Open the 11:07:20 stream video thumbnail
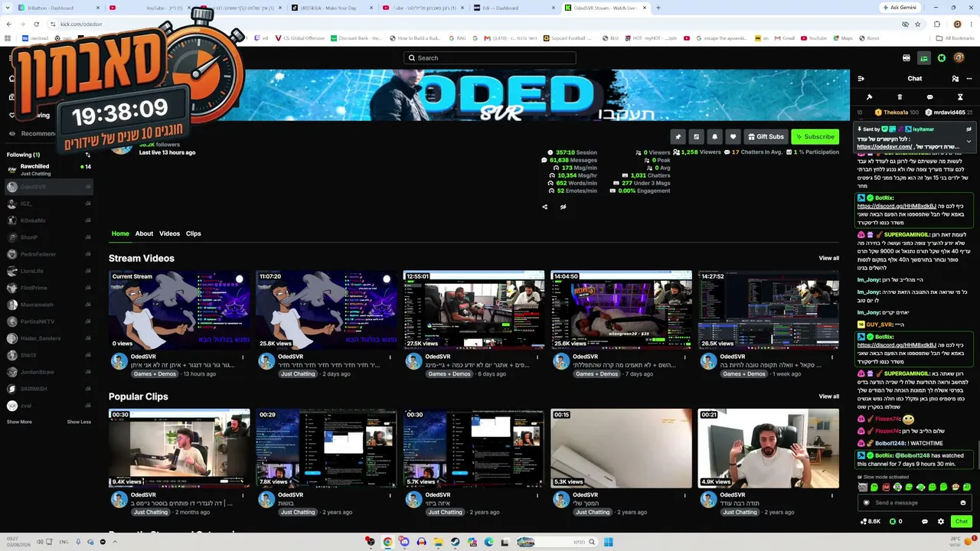Image resolution: width=980 pixels, height=551 pixels. (x=326, y=310)
